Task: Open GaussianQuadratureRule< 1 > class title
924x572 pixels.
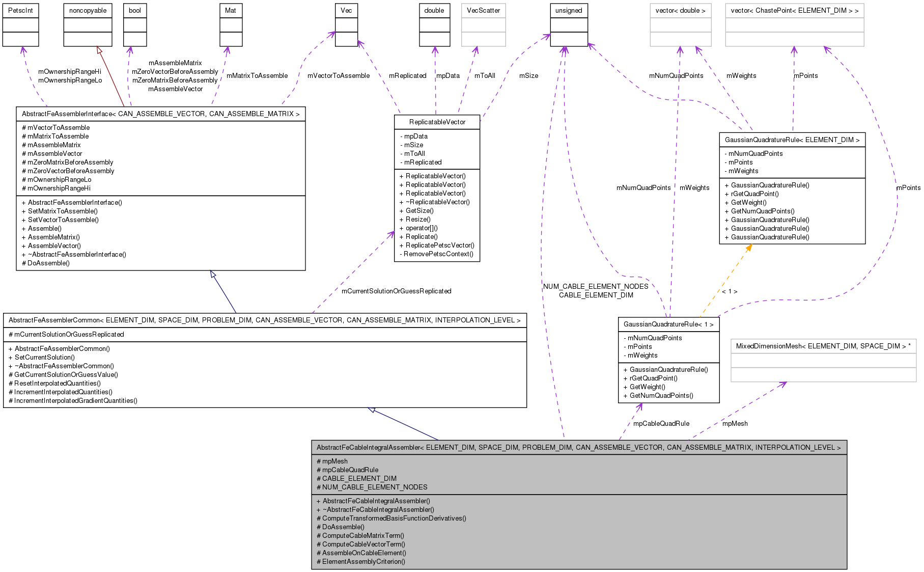Action: pyautogui.click(x=668, y=324)
